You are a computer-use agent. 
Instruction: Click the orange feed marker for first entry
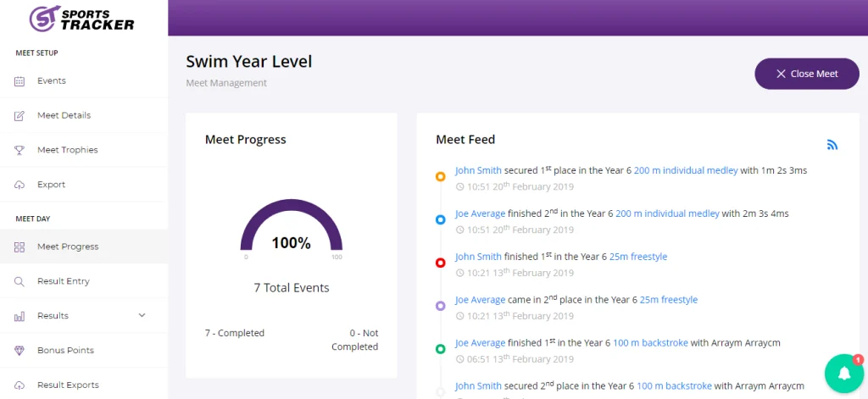click(x=441, y=176)
